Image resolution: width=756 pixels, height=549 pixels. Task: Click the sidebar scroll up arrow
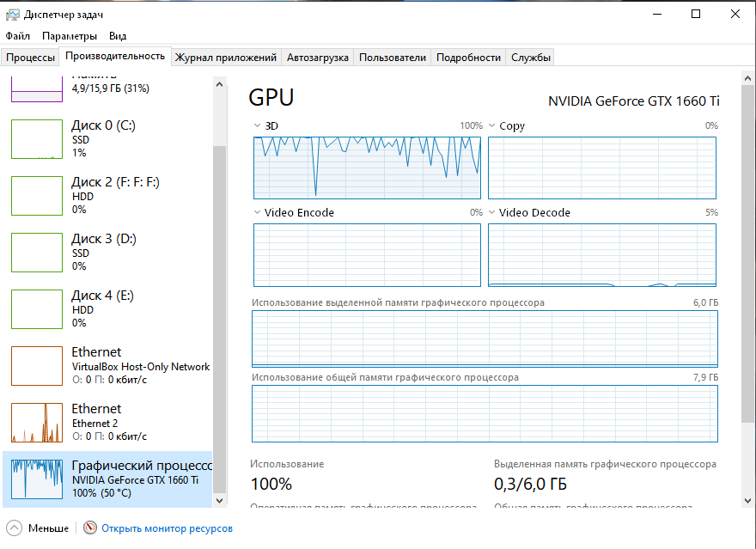click(x=219, y=84)
